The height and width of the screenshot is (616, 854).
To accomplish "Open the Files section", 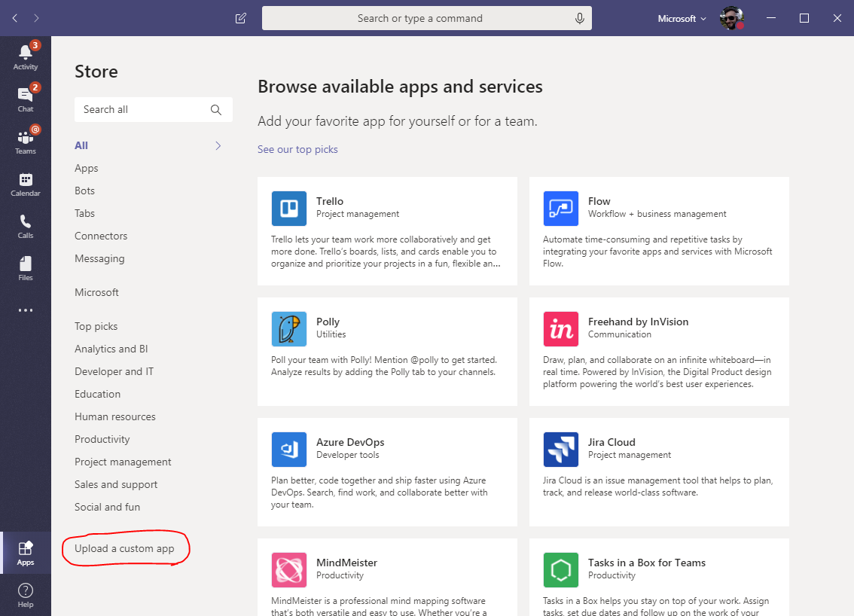I will 26,268.
